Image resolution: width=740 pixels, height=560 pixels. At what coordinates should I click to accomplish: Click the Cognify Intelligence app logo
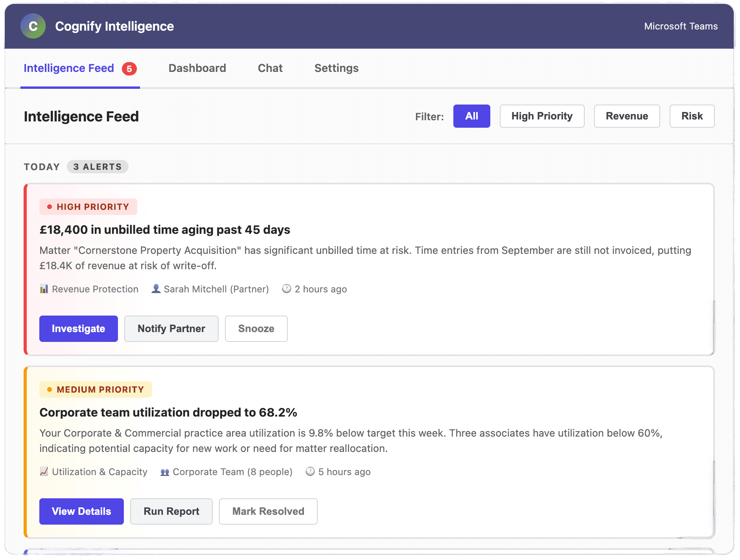pyautogui.click(x=33, y=26)
